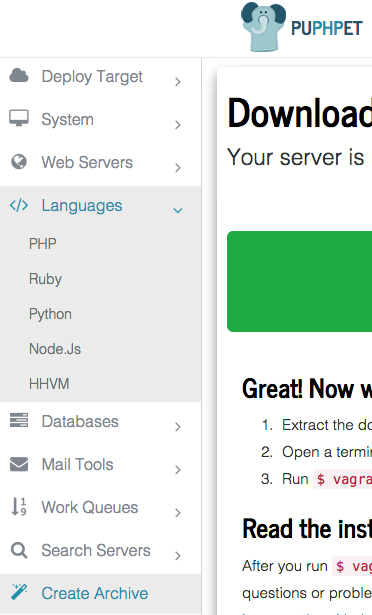Click the PUPHPET brand text
This screenshot has height=615, width=372.
(x=326, y=29)
